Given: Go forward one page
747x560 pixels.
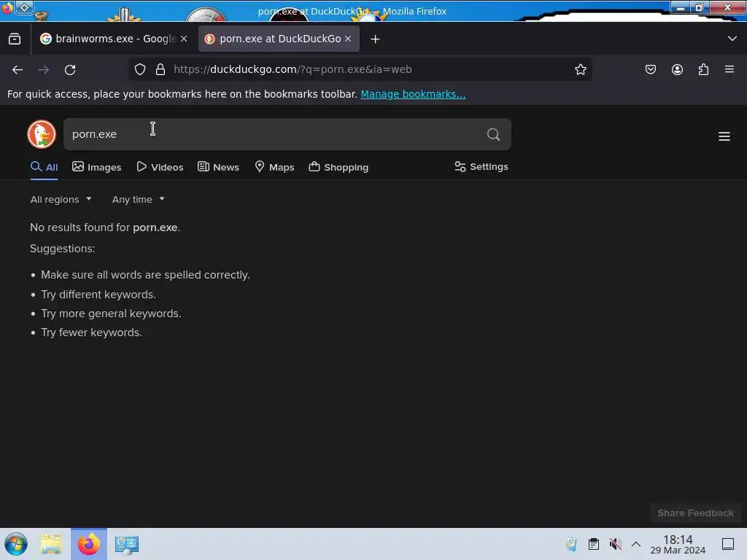Looking at the screenshot, I should 44,69.
